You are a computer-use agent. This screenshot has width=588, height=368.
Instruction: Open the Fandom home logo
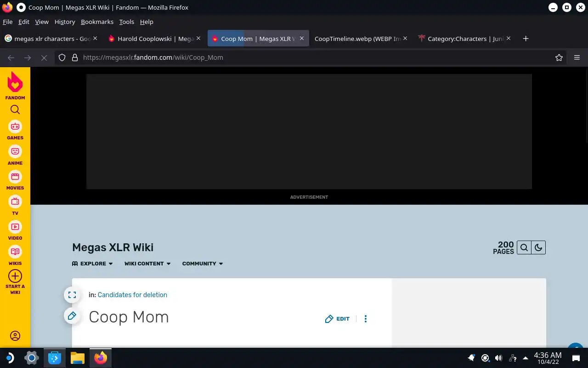pos(15,86)
